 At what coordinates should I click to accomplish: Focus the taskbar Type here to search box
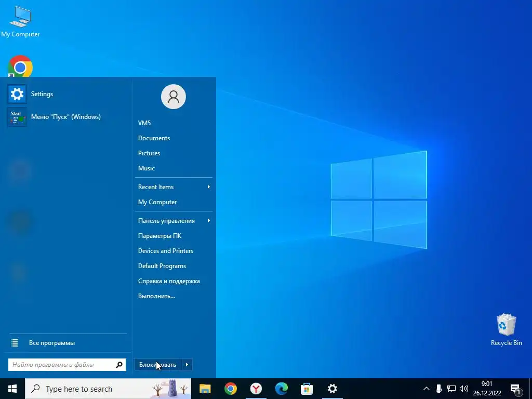[x=108, y=389]
